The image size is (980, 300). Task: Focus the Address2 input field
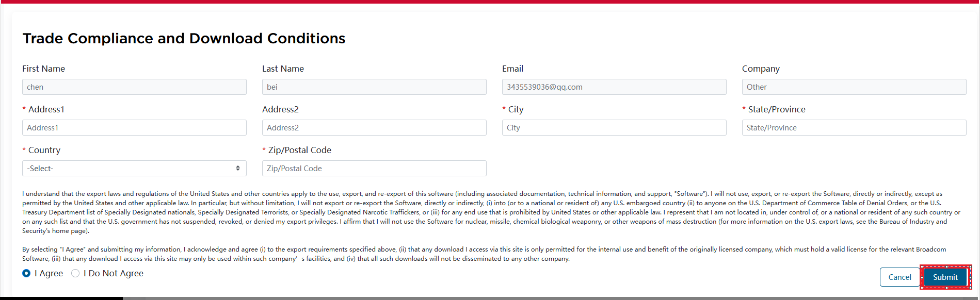[x=374, y=128]
